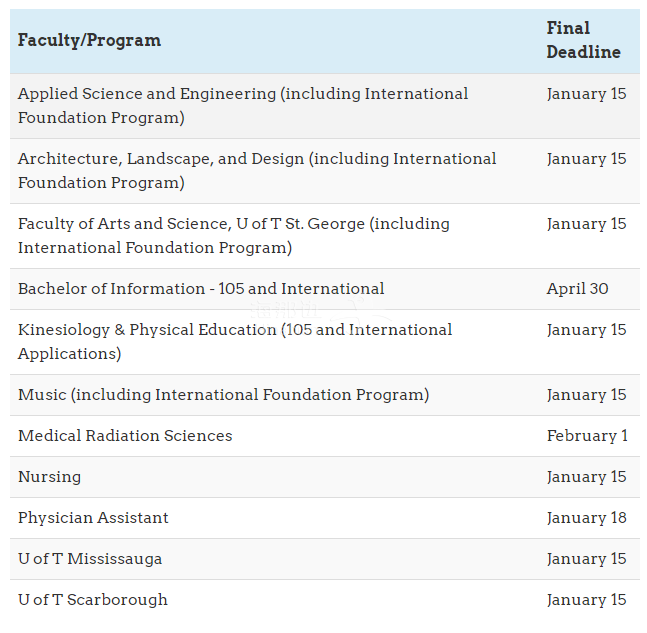The width and height of the screenshot is (647, 633).
Task: Click January 15 deadline for Scarborough
Action: tap(586, 600)
